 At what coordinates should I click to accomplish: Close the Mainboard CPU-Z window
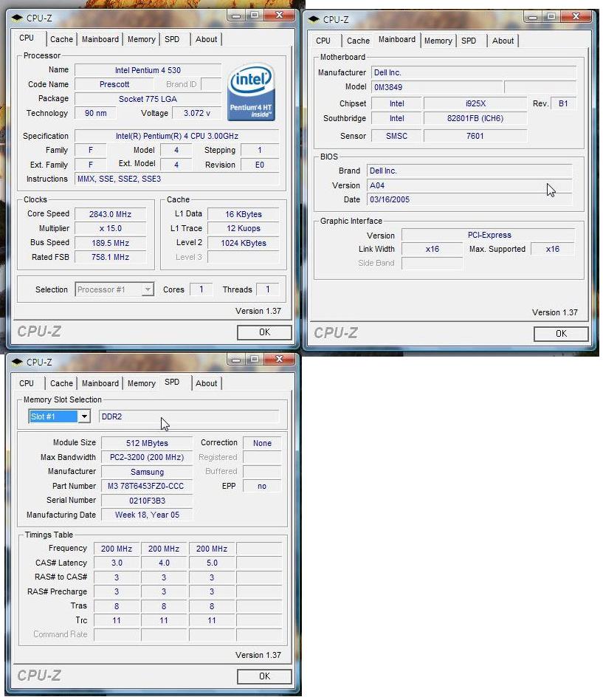click(x=576, y=16)
